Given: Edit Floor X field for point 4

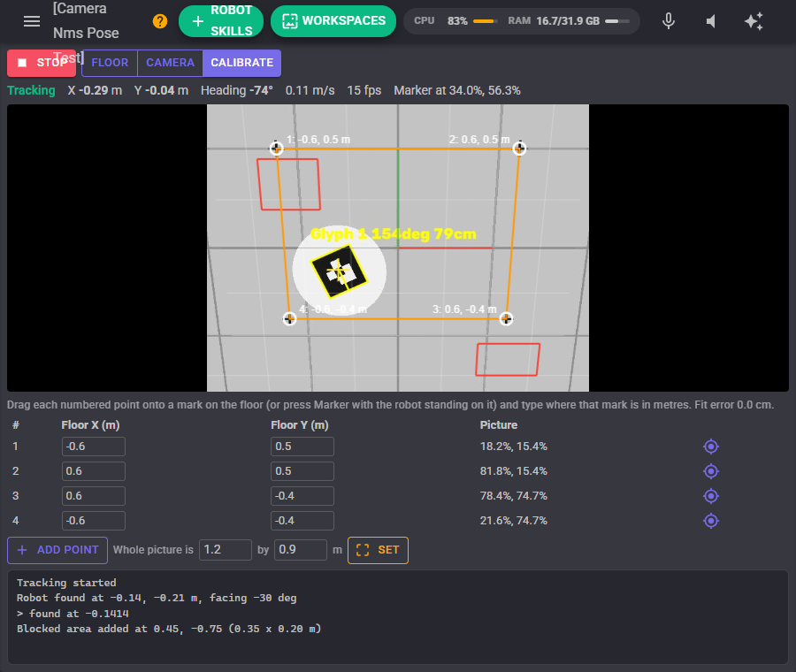Looking at the screenshot, I should (x=94, y=521).
